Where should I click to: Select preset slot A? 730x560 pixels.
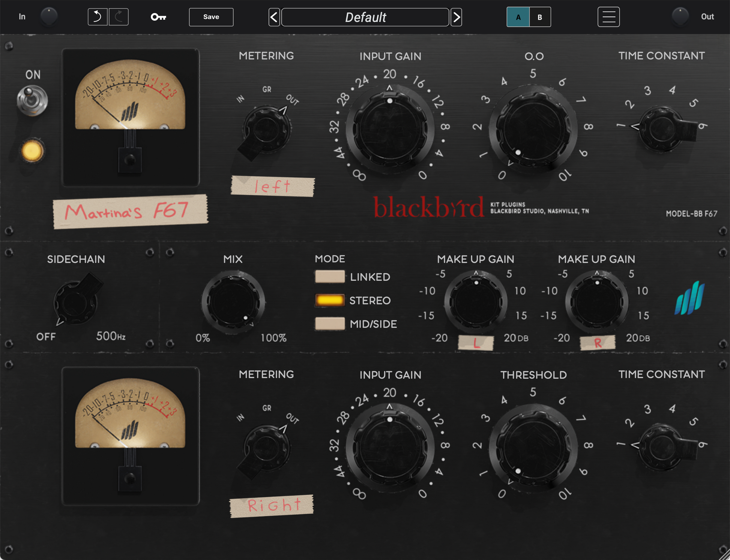click(518, 17)
